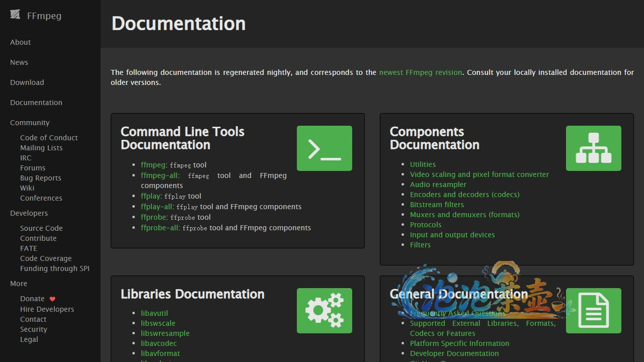Open the ffprobe-all documentation link
Image resolution: width=644 pixels, height=362 pixels.
[x=159, y=228]
